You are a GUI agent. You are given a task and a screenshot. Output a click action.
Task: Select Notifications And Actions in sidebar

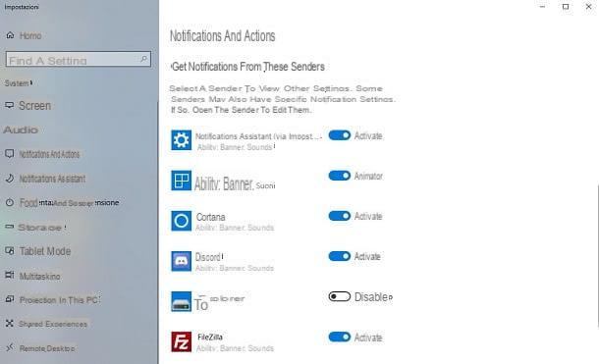tap(49, 154)
